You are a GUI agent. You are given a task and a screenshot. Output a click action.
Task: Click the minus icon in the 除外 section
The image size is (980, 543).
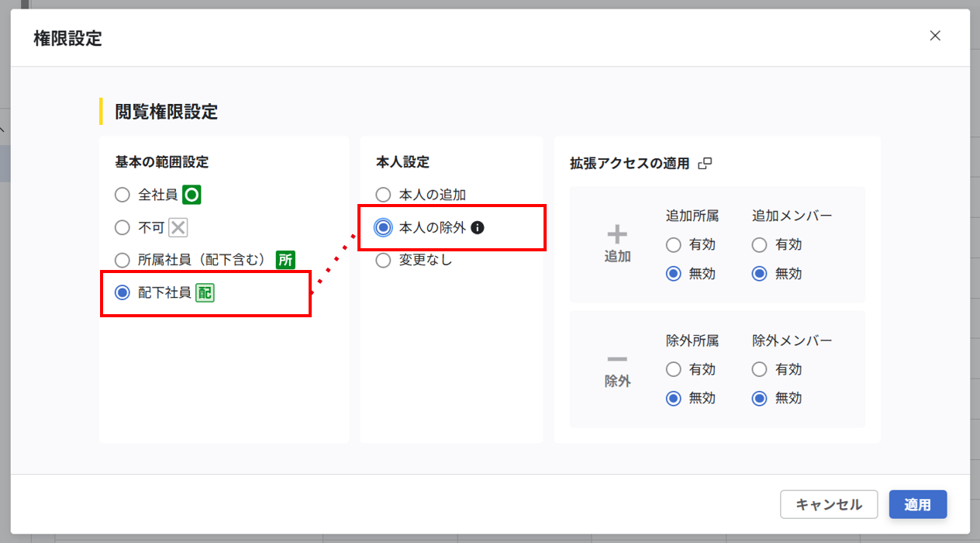point(616,358)
